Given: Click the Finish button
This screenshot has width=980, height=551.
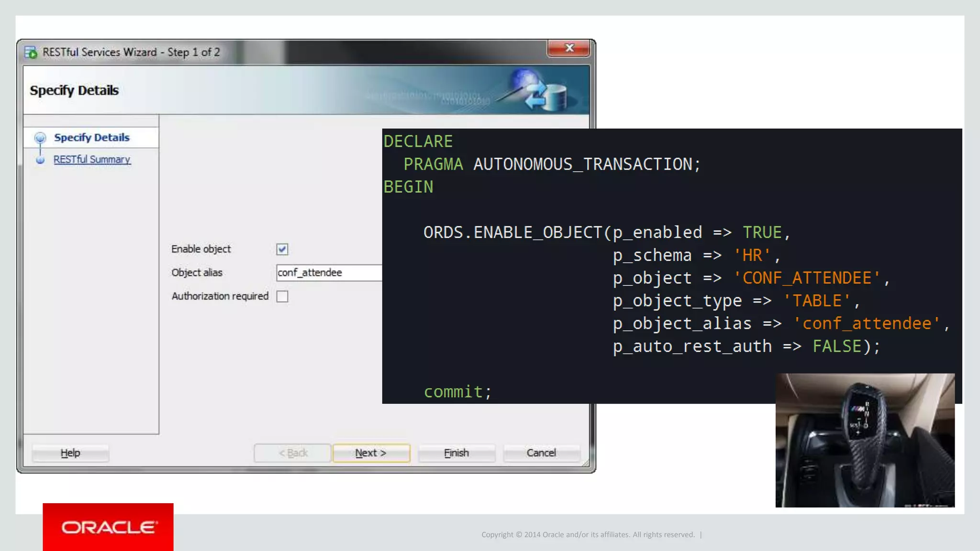Looking at the screenshot, I should 457,453.
